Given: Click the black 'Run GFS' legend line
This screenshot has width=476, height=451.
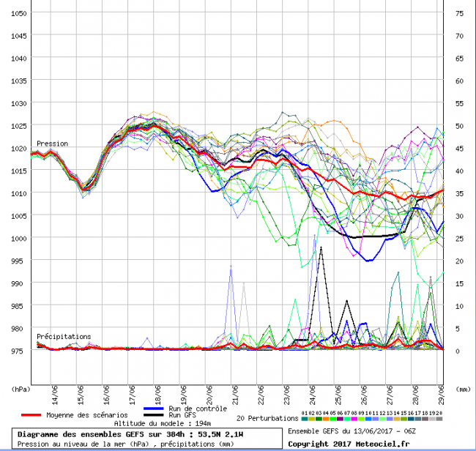Looking at the screenshot, I should point(152,415).
